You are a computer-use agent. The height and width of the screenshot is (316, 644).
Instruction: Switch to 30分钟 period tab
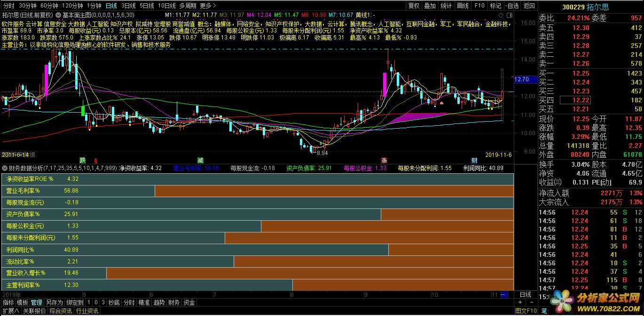[x=27, y=6]
